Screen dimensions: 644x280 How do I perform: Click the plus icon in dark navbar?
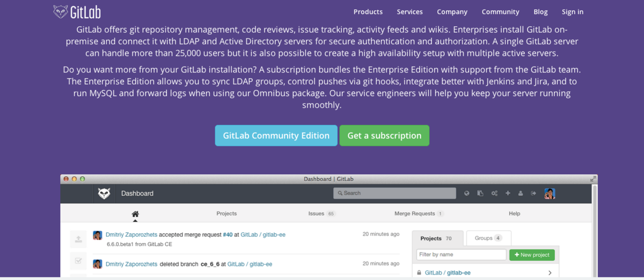point(508,193)
